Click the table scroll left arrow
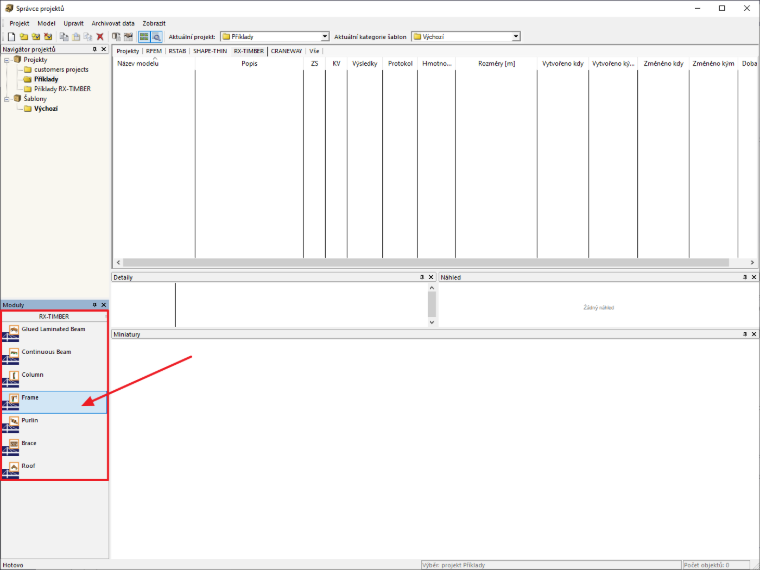The image size is (760, 570). [118, 262]
